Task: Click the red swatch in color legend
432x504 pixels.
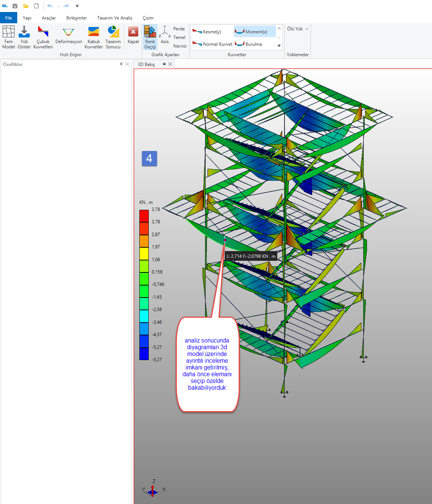Action: click(x=144, y=216)
